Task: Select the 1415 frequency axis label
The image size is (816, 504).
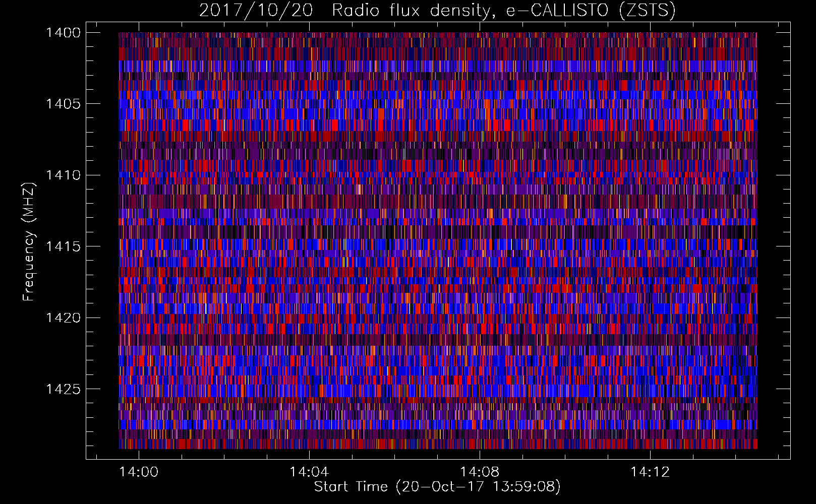Action: point(63,246)
